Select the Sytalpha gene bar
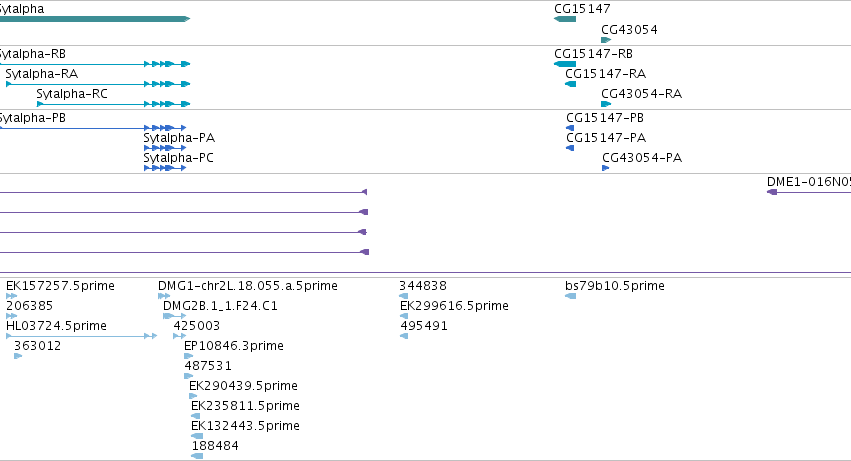 coord(95,19)
